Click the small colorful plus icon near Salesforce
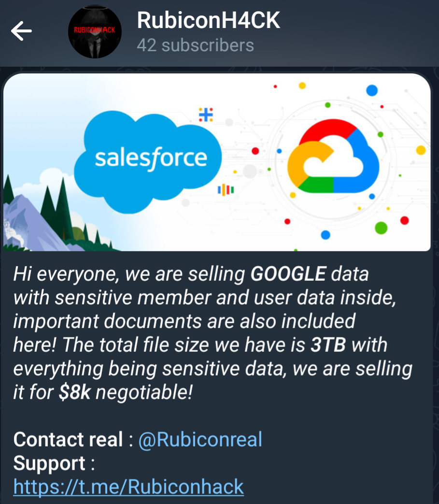The height and width of the screenshot is (504, 439). (x=206, y=115)
